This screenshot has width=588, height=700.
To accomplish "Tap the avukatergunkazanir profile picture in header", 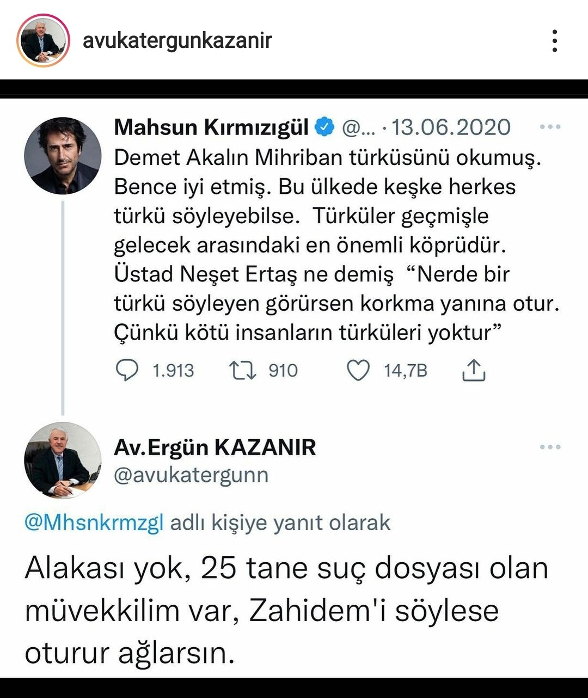I will tap(43, 41).
